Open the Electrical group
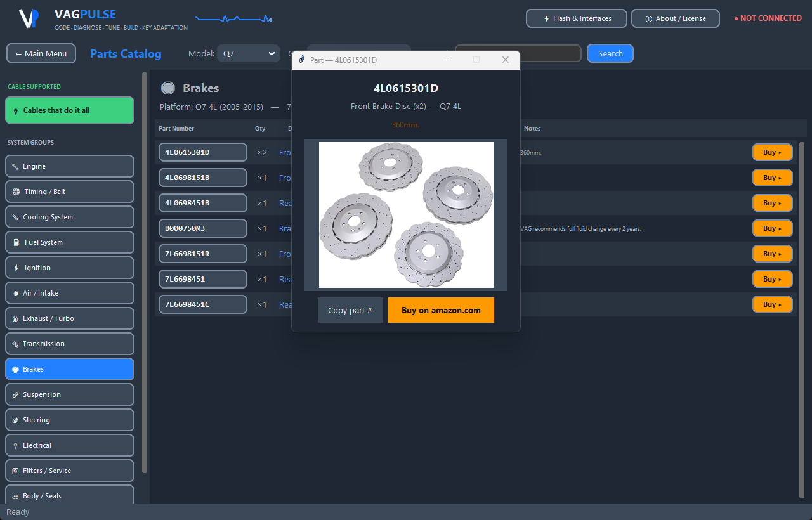The image size is (812, 520). (70, 445)
